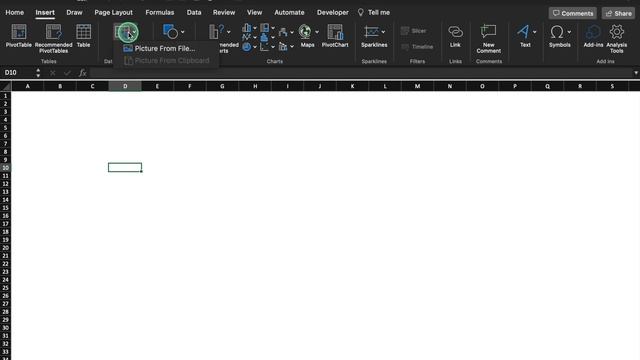Expand the column chart dropdown arrow
This screenshot has width=640, height=360.
tap(255, 28)
